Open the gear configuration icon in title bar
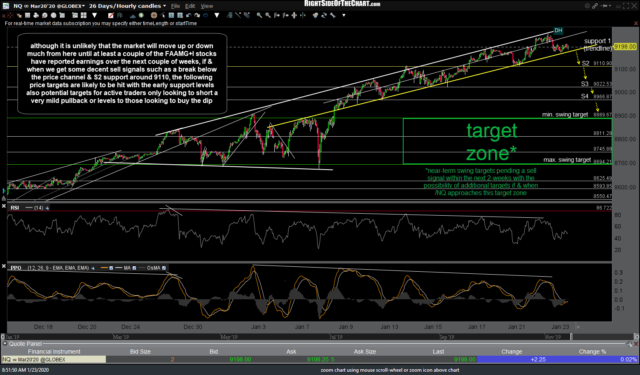This screenshot has height=375, width=640. coord(587,6)
